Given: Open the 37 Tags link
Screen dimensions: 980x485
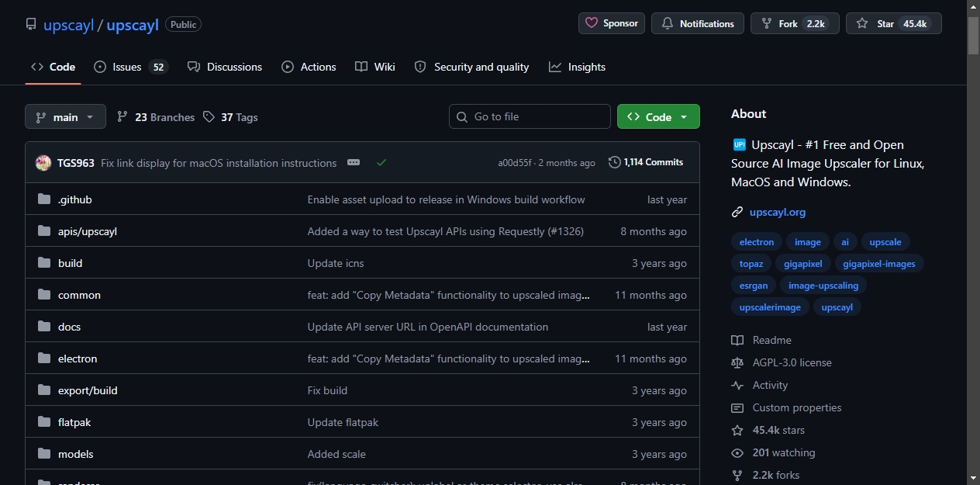Looking at the screenshot, I should [231, 117].
